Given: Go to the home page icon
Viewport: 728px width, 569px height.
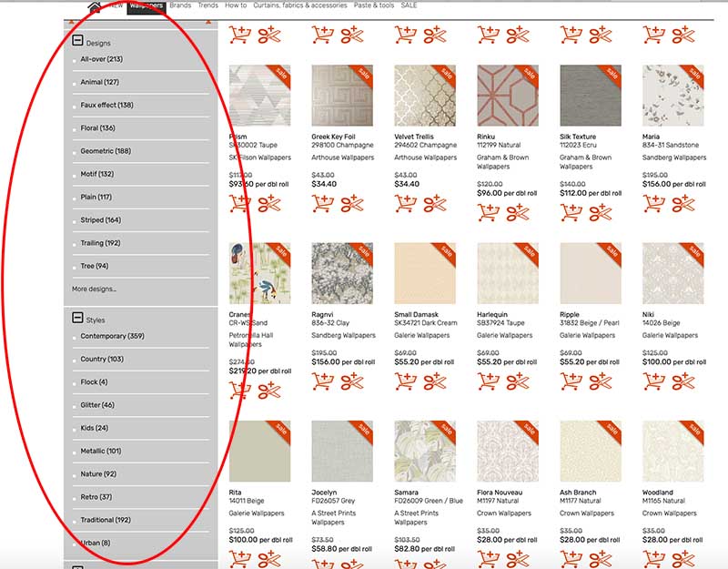Looking at the screenshot, I should point(95,6).
